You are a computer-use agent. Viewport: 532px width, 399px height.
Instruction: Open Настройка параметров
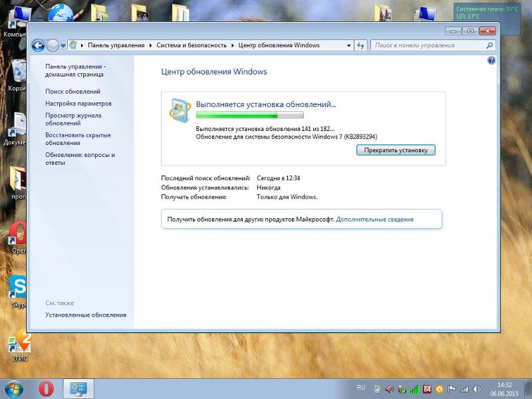click(78, 104)
